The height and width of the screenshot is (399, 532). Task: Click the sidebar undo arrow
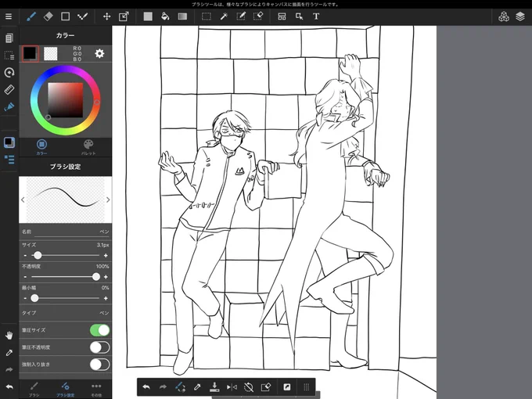(9, 386)
